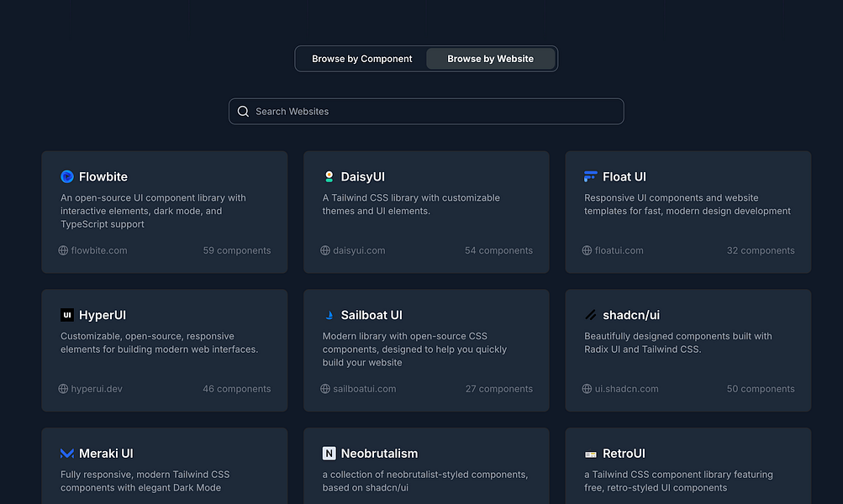
Task: Click the RetroUI description about retro-styled components
Action: [x=678, y=480]
